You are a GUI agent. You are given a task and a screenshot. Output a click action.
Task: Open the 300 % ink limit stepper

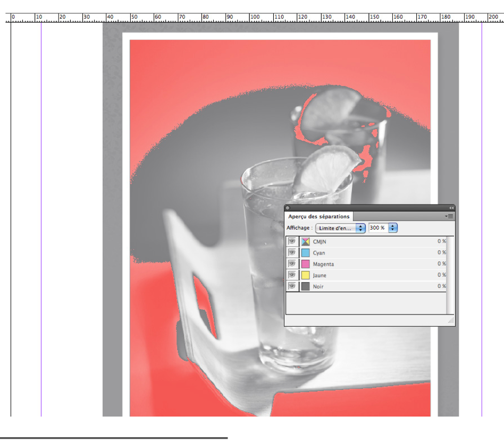[x=393, y=228]
